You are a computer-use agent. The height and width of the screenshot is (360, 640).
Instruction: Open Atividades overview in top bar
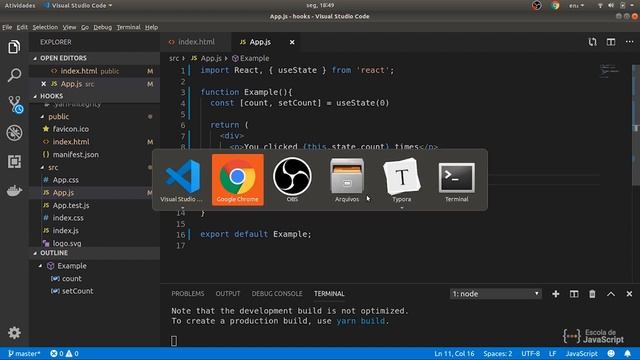[20, 5]
